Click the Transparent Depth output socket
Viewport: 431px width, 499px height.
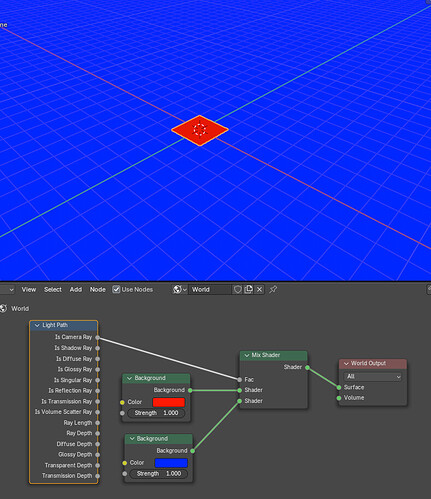(98, 465)
